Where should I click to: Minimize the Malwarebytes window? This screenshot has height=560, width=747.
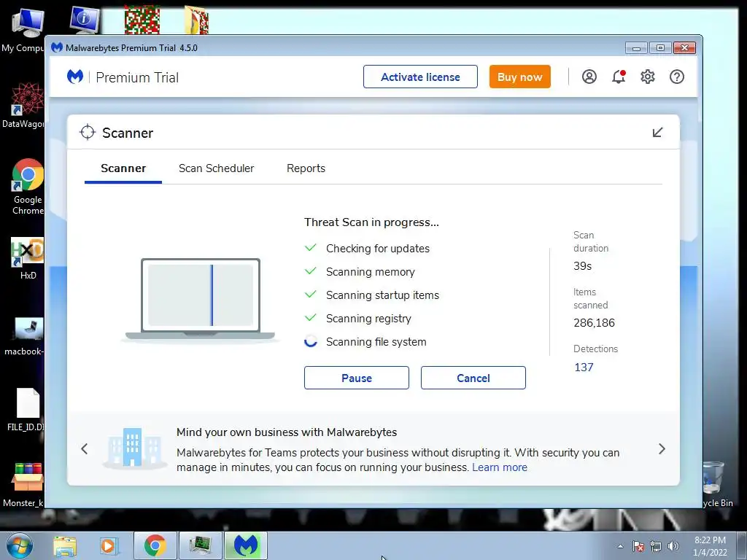click(x=636, y=47)
